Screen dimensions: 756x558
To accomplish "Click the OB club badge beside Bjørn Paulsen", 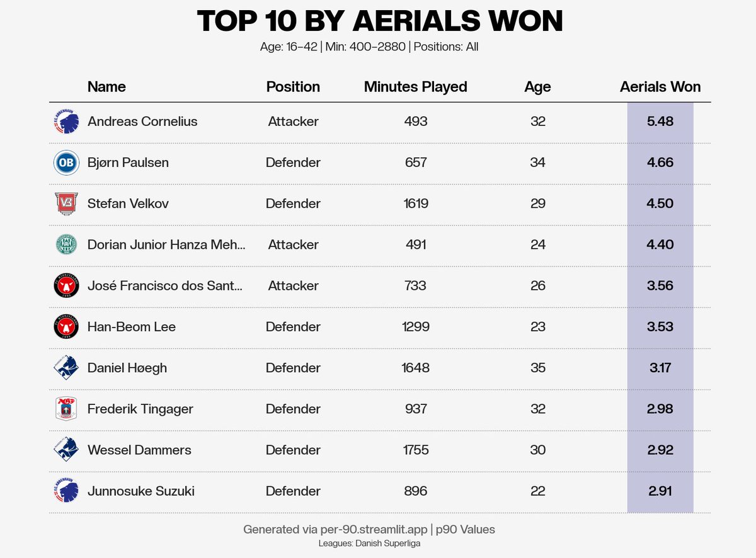I will click(66, 162).
